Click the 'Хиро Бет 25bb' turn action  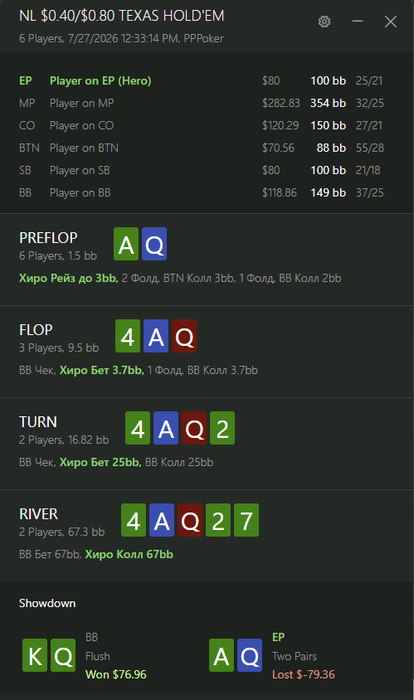pos(100,462)
